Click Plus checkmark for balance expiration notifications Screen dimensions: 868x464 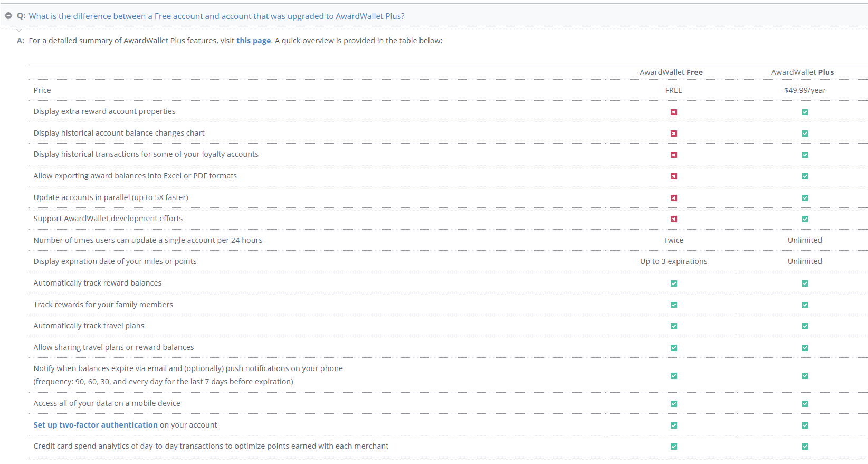pos(805,376)
